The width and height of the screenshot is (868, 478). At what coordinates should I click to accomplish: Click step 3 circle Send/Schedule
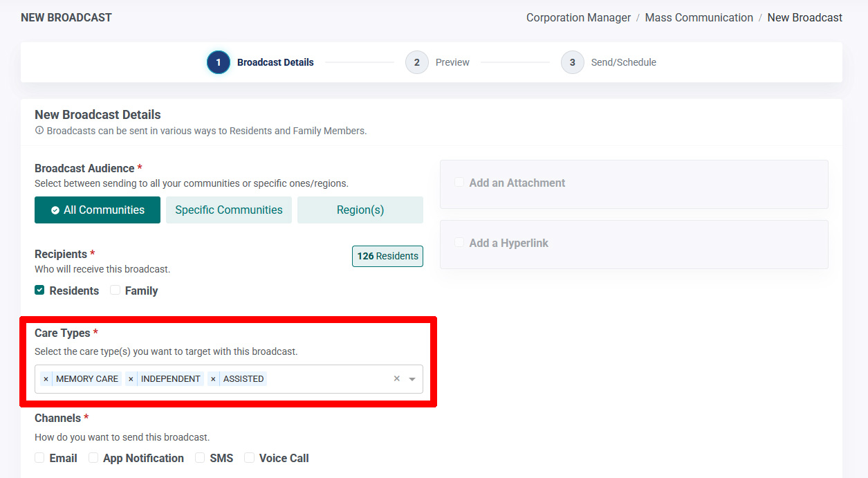(x=573, y=62)
